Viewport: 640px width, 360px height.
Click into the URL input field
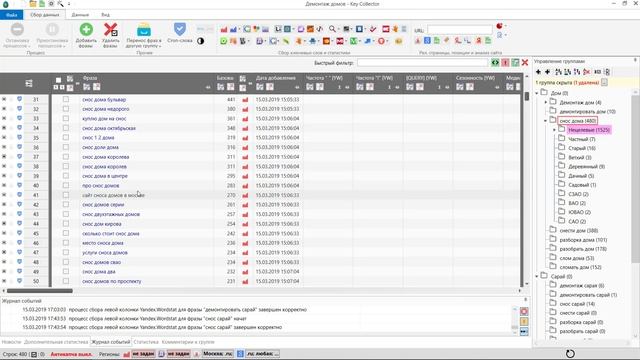[460, 30]
